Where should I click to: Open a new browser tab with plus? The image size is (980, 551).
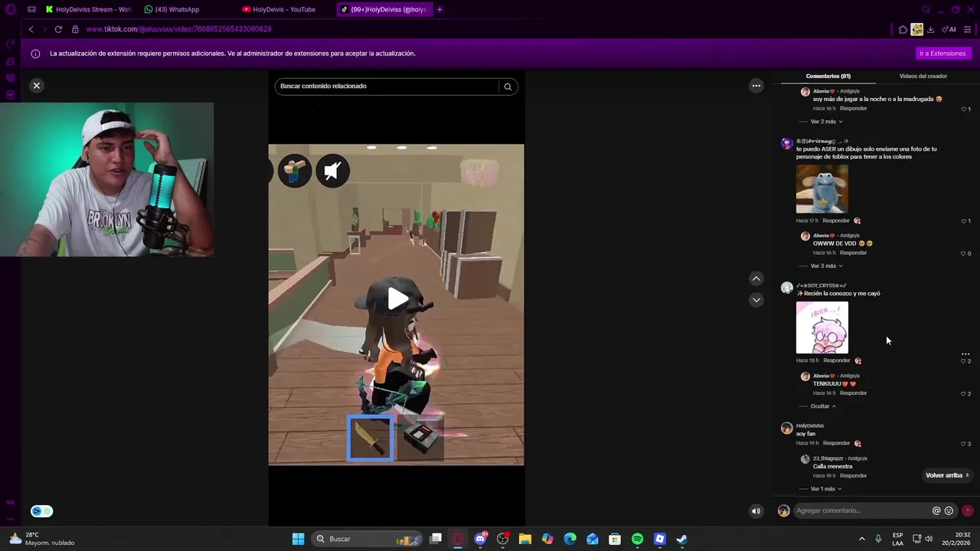click(x=439, y=9)
